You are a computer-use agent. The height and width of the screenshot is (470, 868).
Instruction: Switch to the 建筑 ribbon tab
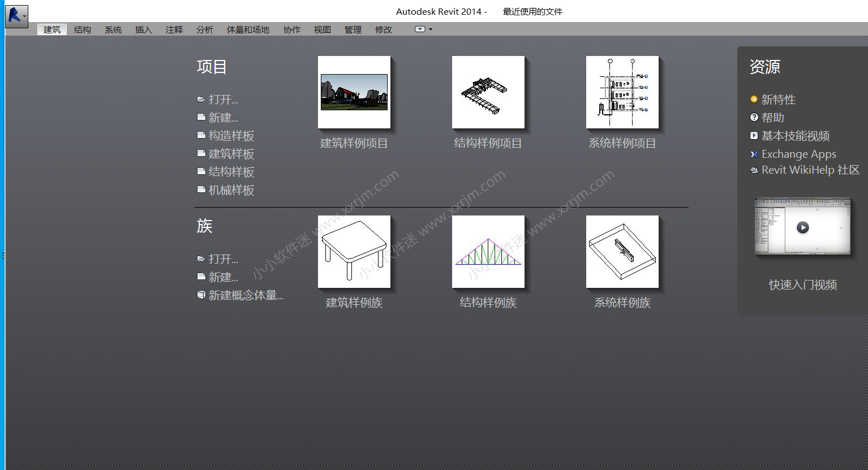pyautogui.click(x=52, y=29)
